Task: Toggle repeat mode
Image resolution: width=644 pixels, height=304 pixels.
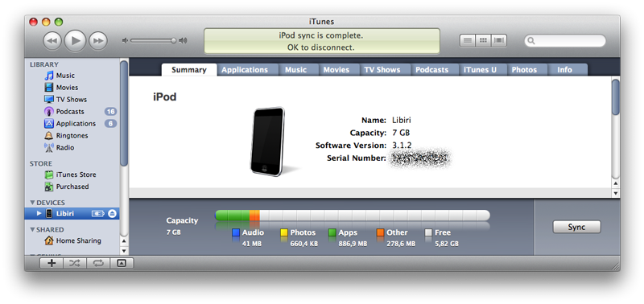Action: 97,263
